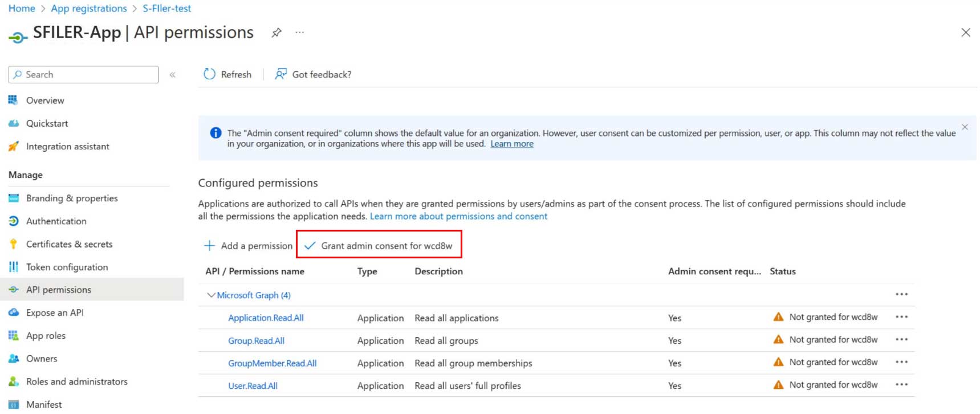Open the more options ellipsis beside title
Viewport: 980px width, 414px height.
coord(300,33)
